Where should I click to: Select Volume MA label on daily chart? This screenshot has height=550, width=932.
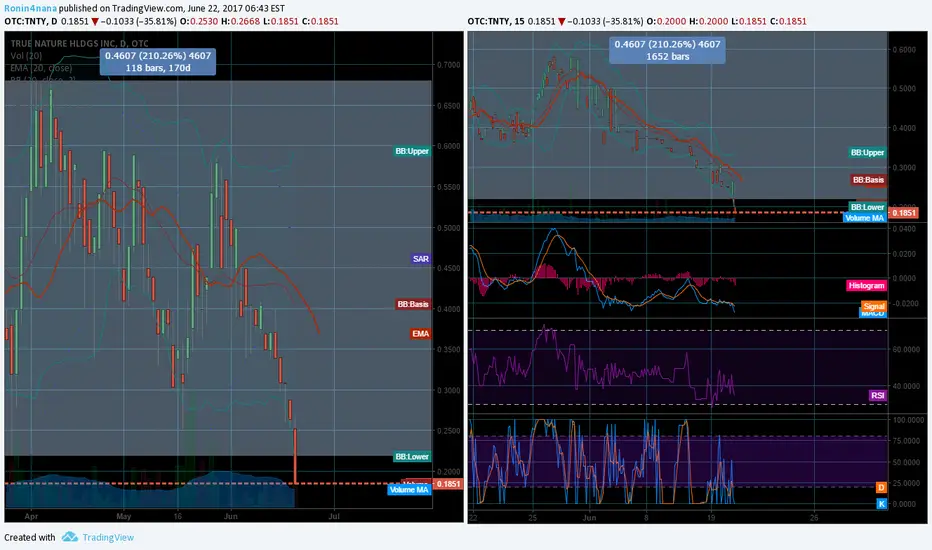(409, 490)
